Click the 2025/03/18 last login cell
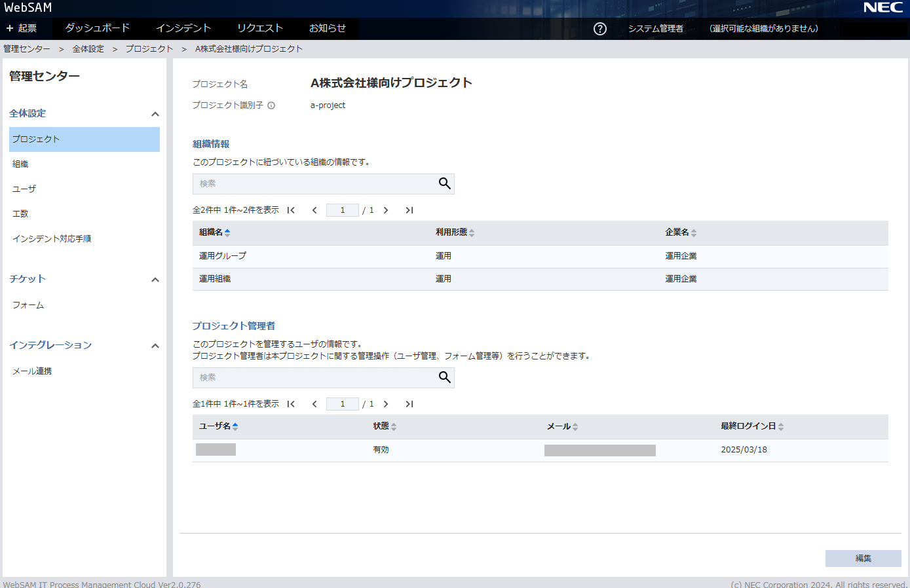This screenshot has height=588, width=910. tap(744, 450)
